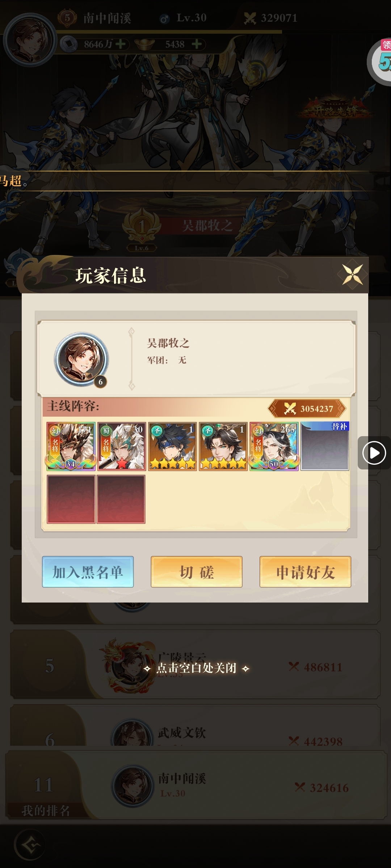Select the hero card numbered 171
The image size is (391, 868).
click(71, 446)
